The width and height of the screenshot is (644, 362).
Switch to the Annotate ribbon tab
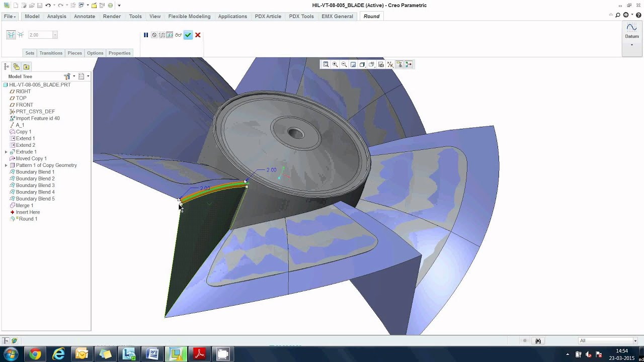point(85,16)
